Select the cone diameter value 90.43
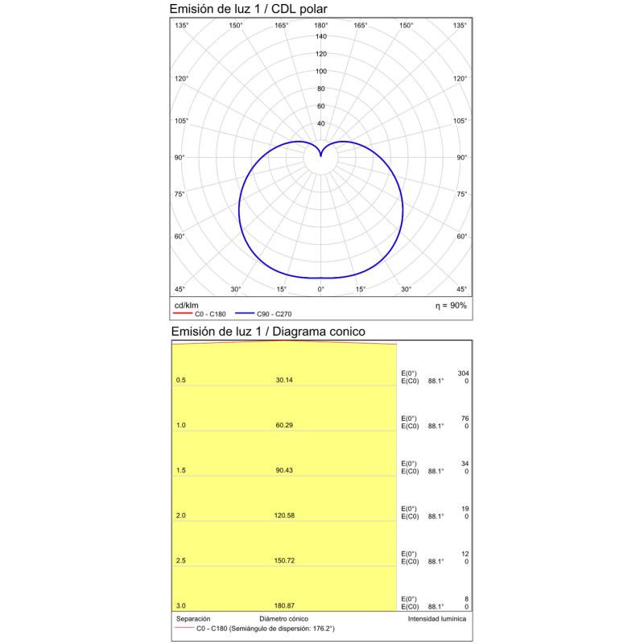The height and width of the screenshot is (644, 644). (284, 471)
